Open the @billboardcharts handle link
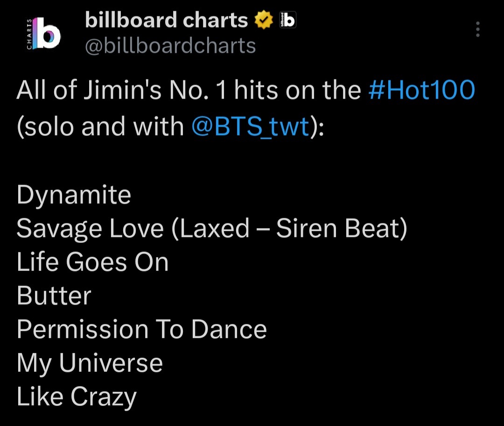Image resolution: width=504 pixels, height=426 pixels. click(170, 46)
